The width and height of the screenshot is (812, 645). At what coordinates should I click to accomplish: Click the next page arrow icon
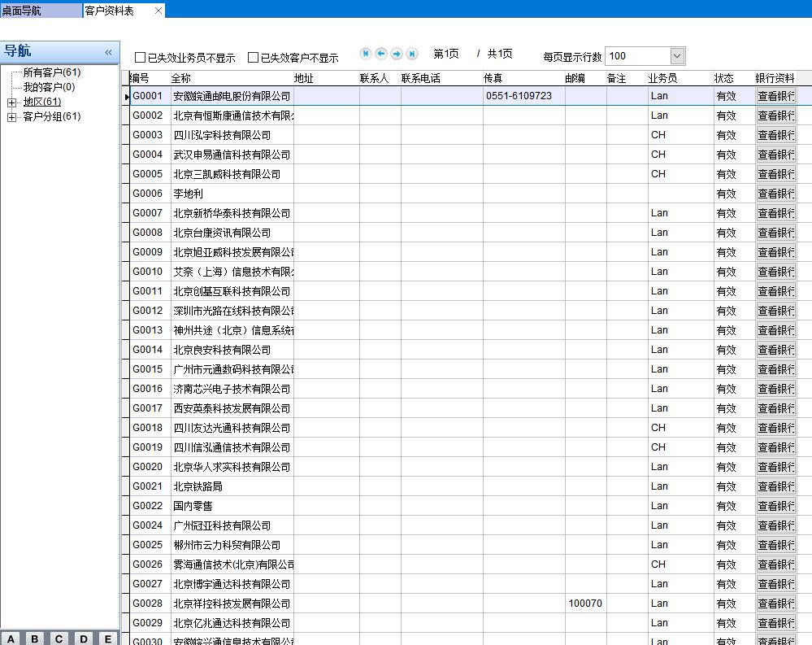[397, 54]
